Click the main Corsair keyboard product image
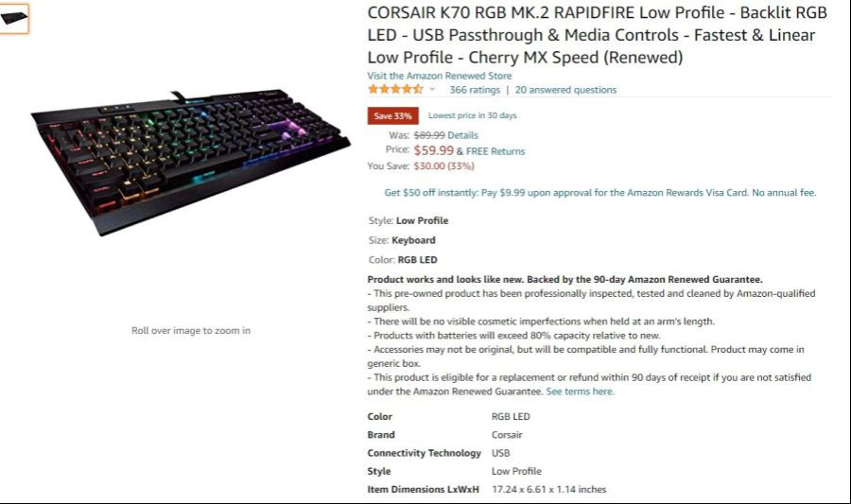851x504 pixels. coord(190,161)
